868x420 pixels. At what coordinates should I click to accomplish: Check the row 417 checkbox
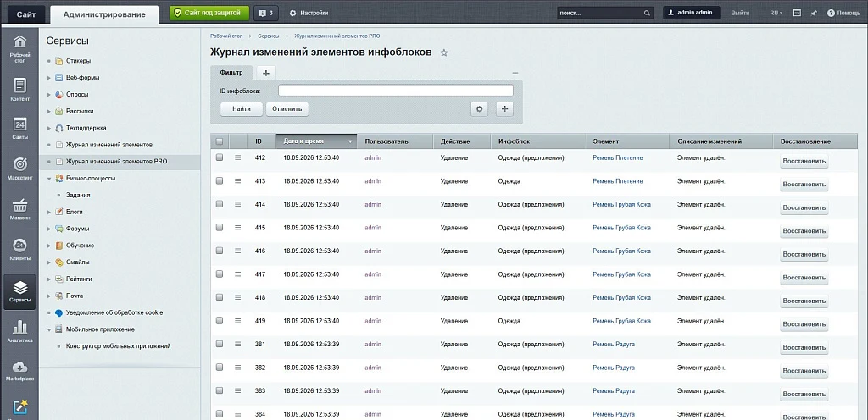pos(220,274)
